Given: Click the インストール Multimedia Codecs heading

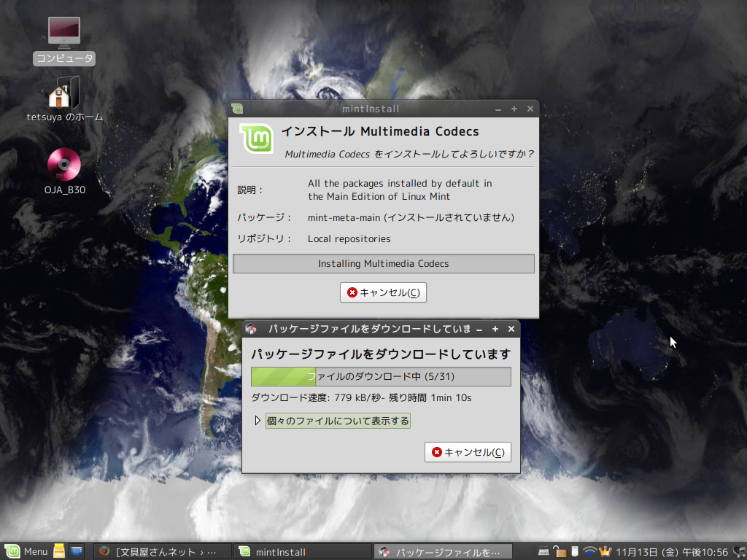Looking at the screenshot, I should [380, 131].
